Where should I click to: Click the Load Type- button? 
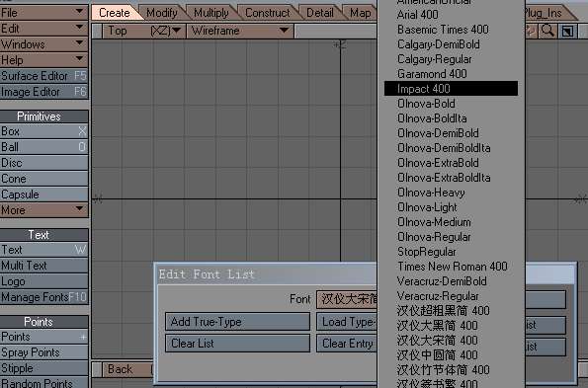click(347, 322)
